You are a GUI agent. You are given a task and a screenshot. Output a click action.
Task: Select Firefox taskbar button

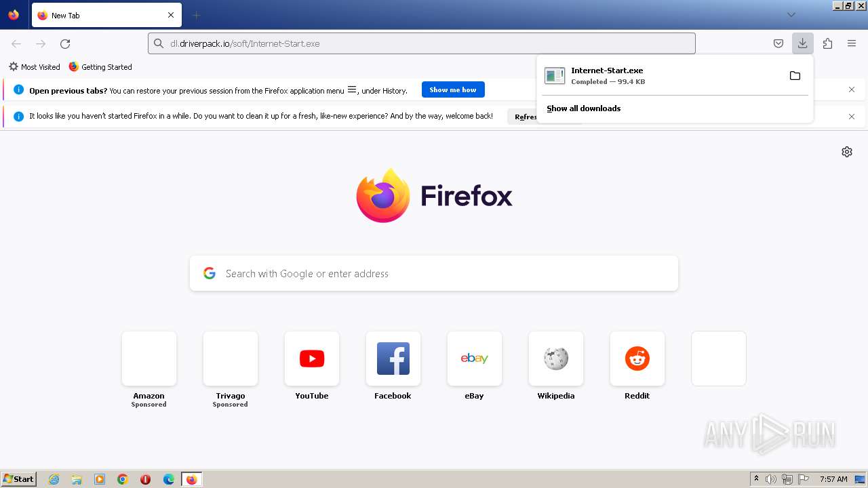pyautogui.click(x=191, y=479)
